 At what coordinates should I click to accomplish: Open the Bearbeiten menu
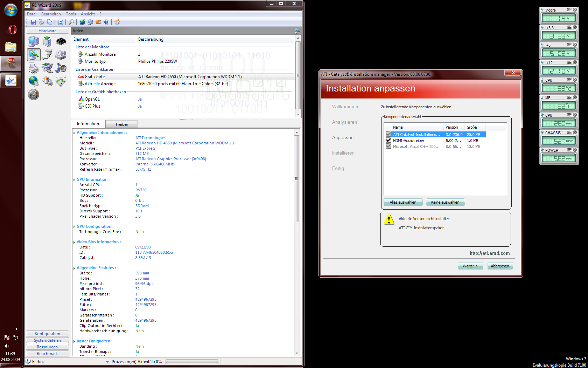coord(51,14)
